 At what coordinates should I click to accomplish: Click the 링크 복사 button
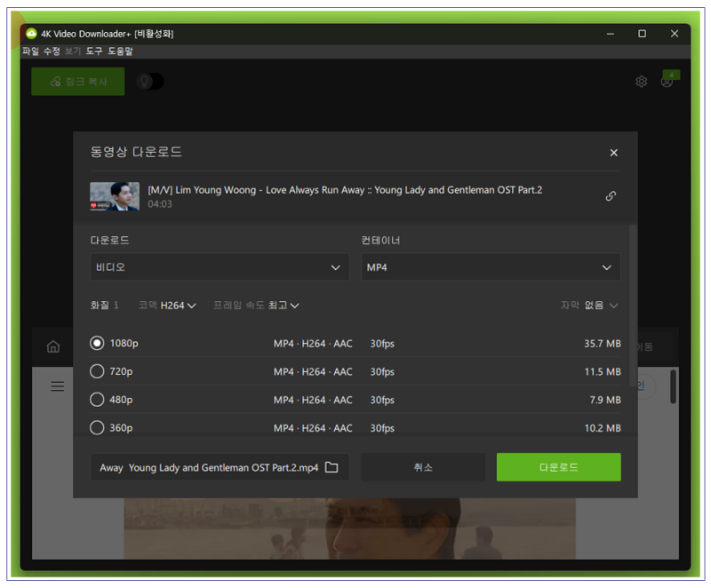coord(78,82)
